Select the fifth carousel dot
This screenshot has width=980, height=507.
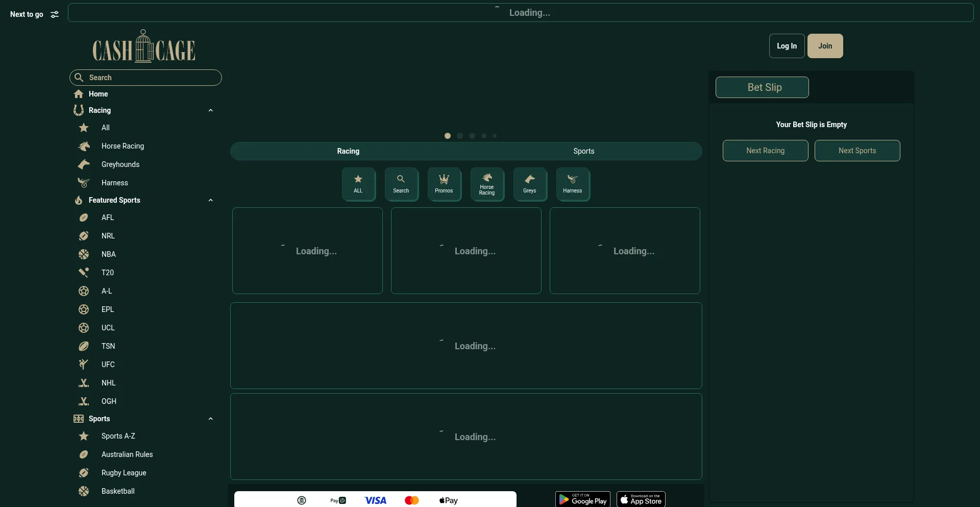coord(495,136)
